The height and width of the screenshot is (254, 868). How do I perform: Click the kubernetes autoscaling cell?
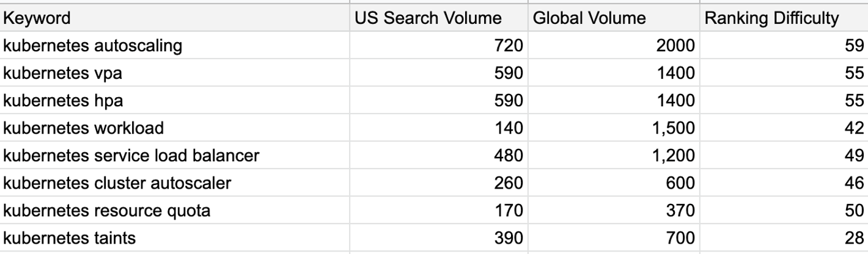coord(175,45)
